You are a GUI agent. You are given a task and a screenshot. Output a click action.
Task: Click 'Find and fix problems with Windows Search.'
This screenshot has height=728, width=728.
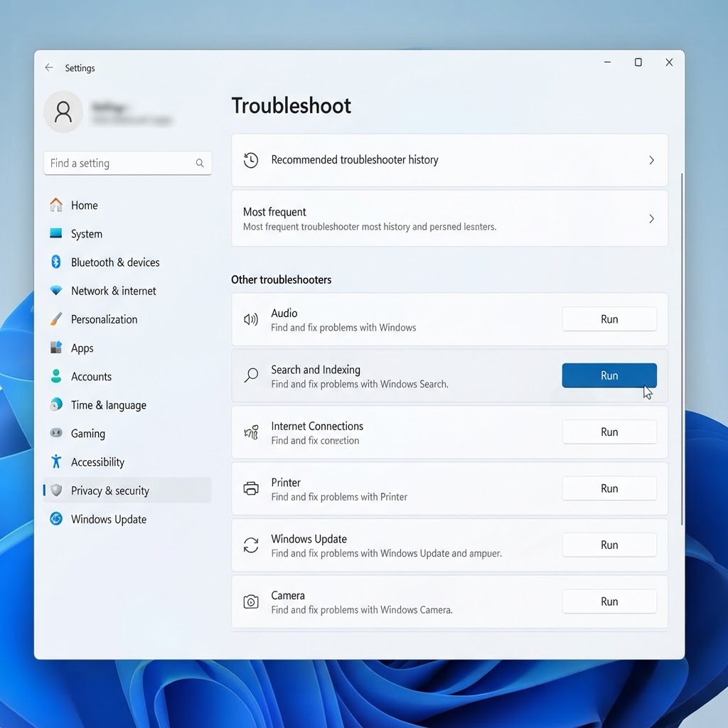(360, 384)
